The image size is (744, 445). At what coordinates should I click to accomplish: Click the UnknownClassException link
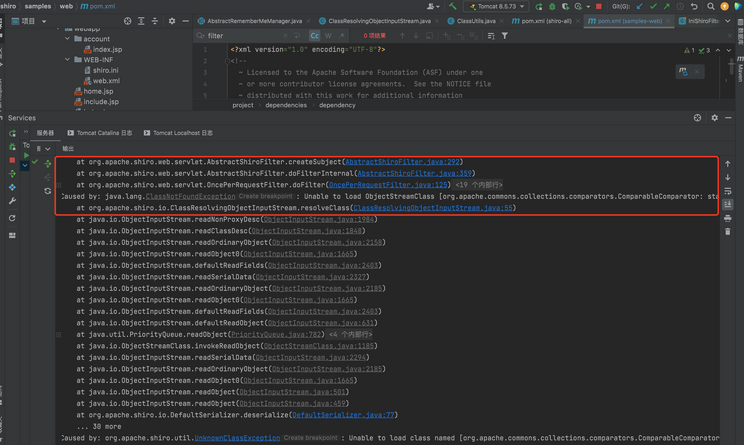pyautogui.click(x=237, y=438)
